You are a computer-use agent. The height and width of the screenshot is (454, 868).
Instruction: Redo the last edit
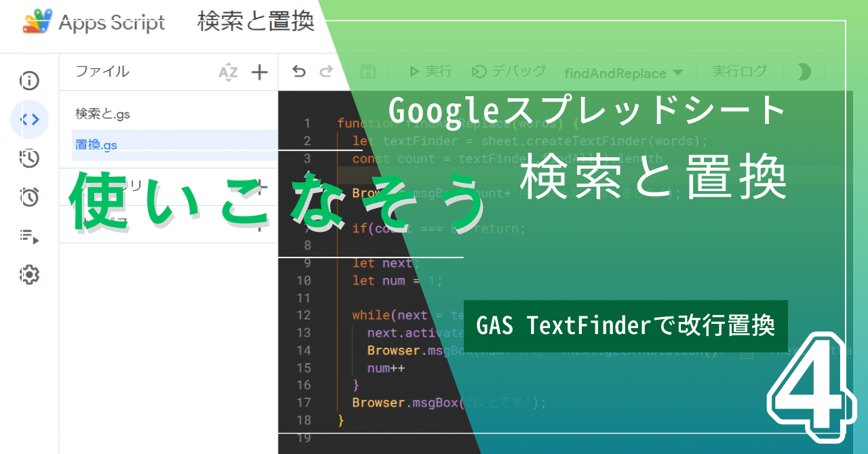click(326, 71)
